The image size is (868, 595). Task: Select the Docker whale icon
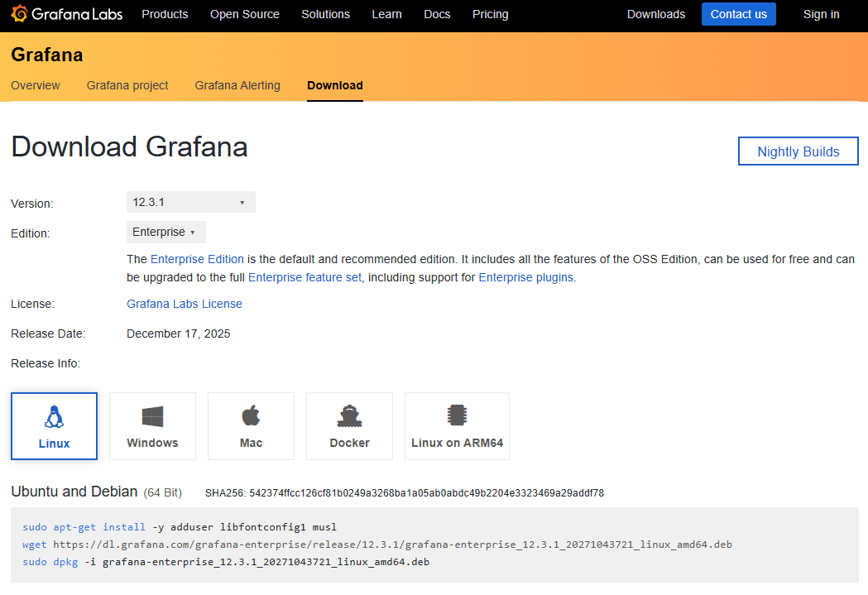[x=349, y=416]
